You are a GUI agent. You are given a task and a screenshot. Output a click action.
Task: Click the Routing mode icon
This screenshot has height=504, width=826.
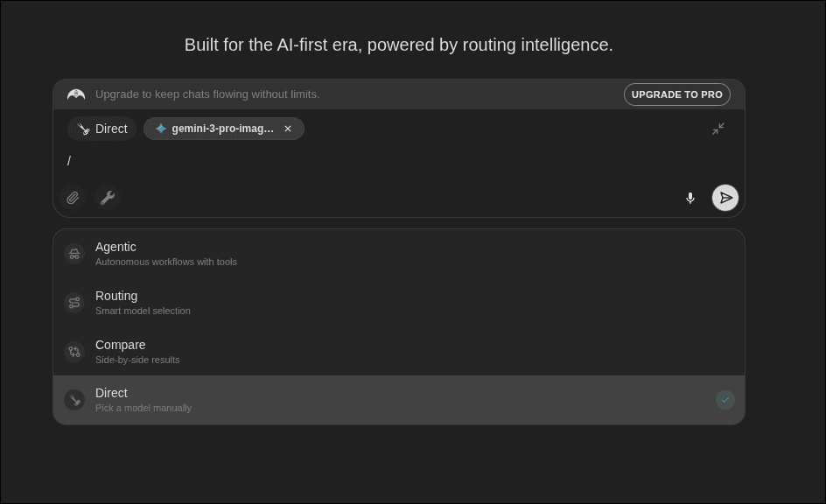tap(74, 303)
